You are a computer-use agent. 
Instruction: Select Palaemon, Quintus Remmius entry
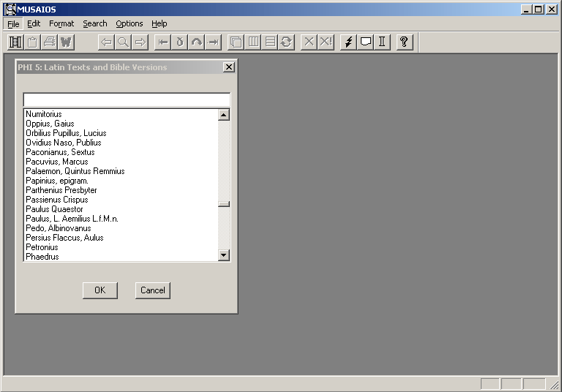tap(121, 171)
